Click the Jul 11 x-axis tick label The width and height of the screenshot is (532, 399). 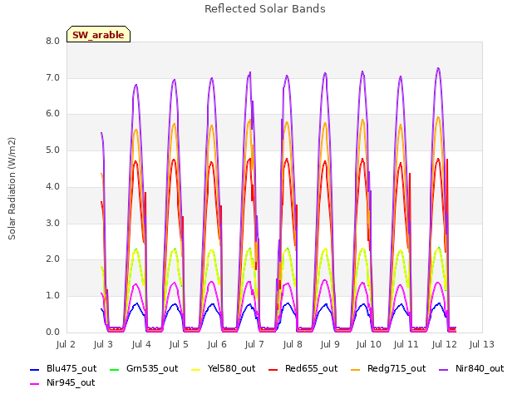pos(406,344)
